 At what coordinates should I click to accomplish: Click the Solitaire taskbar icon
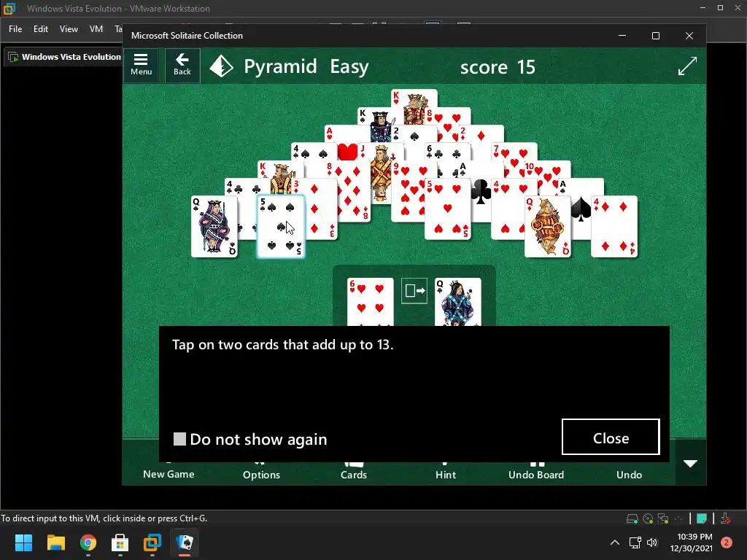(185, 542)
